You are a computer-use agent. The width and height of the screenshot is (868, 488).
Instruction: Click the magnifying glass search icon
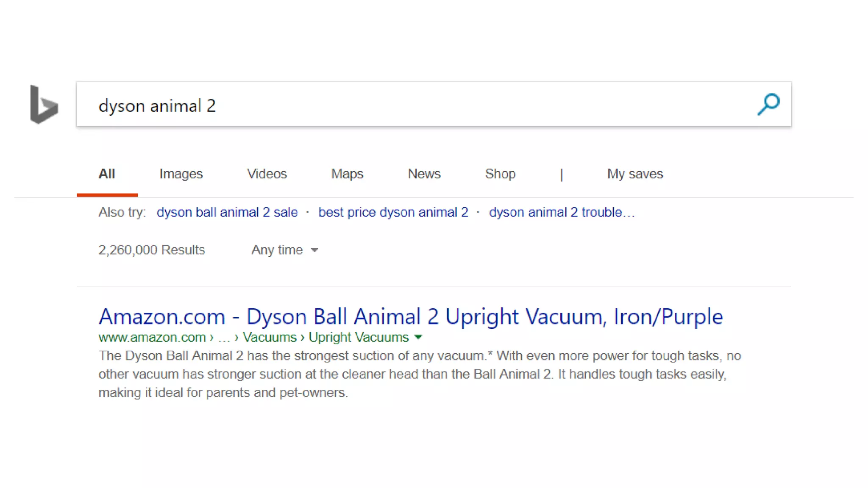(768, 104)
